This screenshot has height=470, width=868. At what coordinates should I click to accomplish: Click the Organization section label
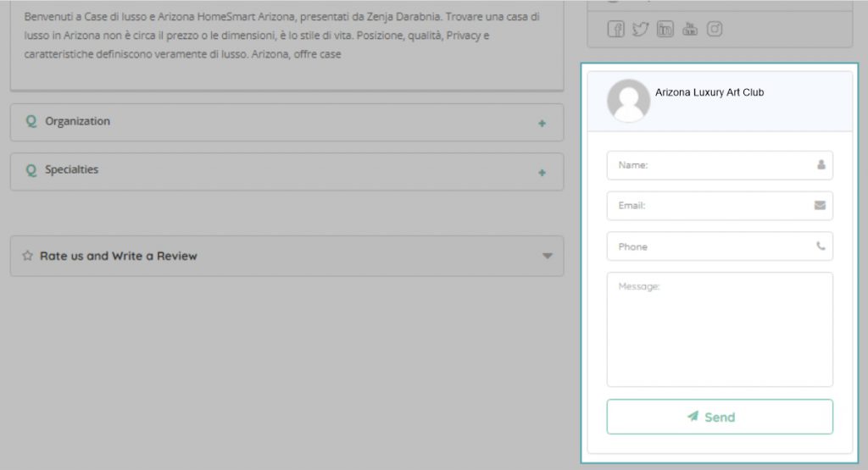coord(77,121)
